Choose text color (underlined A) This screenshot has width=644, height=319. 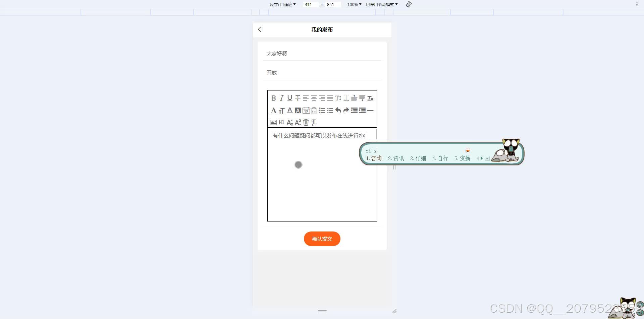[x=289, y=111]
